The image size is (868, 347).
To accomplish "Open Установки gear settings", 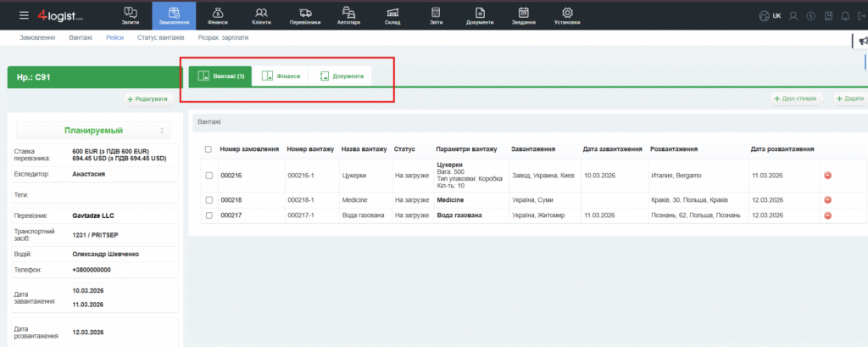I will tap(567, 15).
